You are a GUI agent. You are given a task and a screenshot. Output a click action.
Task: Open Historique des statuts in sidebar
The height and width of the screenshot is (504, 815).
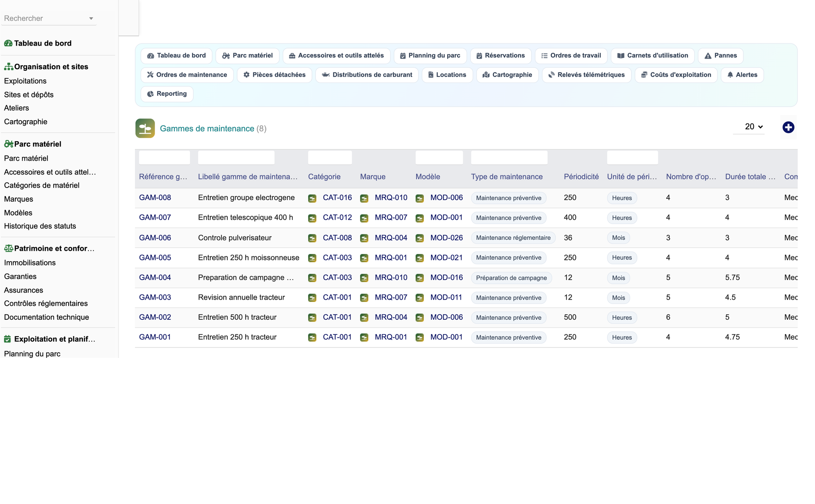(40, 226)
